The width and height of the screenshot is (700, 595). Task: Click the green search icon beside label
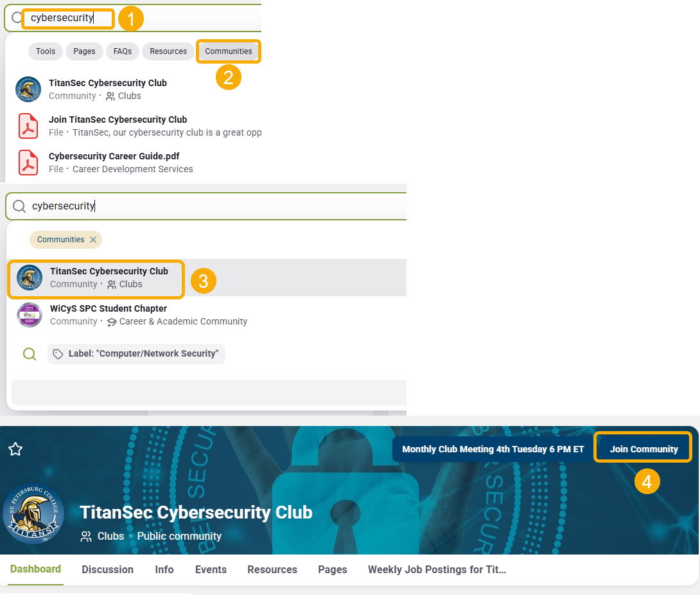click(30, 354)
